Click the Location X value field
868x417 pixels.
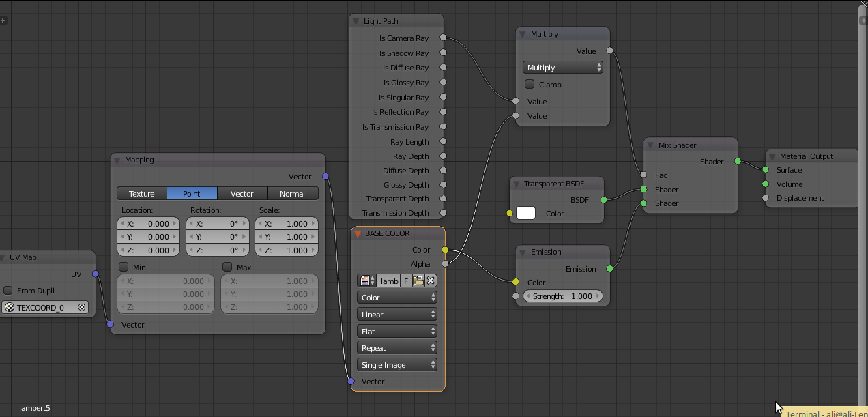coord(149,223)
